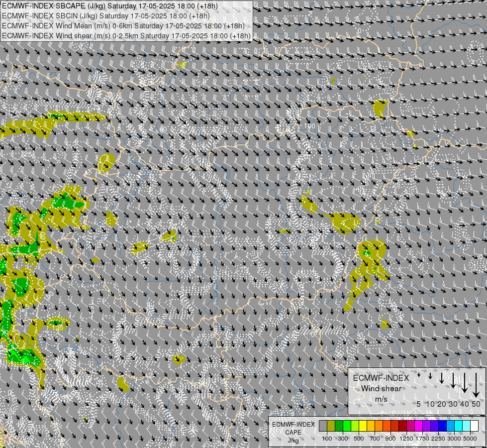Select the crimson-pink CAPE legend swatch

(x=410, y=426)
